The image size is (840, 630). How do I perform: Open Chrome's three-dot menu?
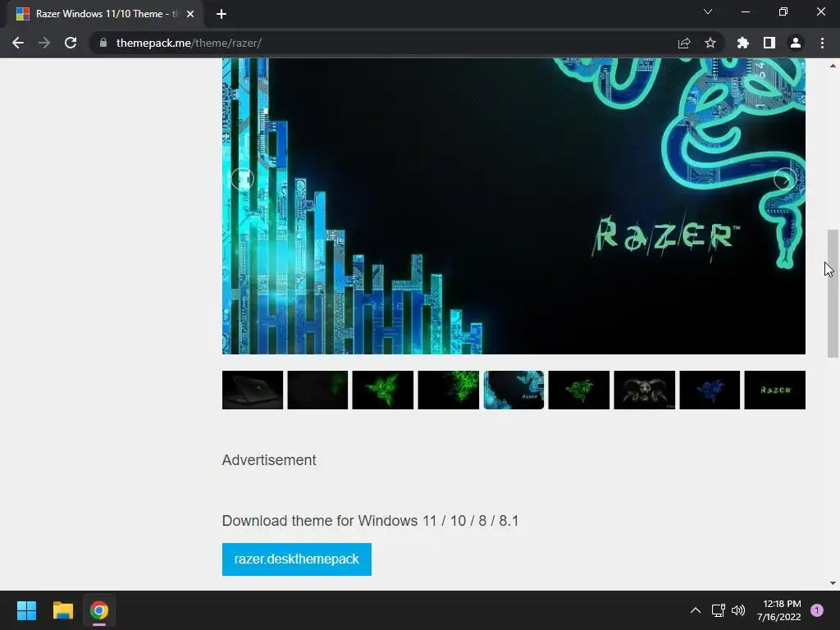point(822,43)
